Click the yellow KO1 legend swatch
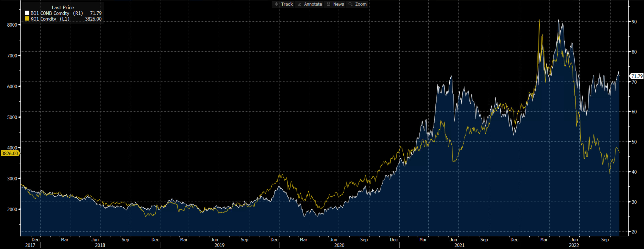The image size is (644, 249). 27,19
